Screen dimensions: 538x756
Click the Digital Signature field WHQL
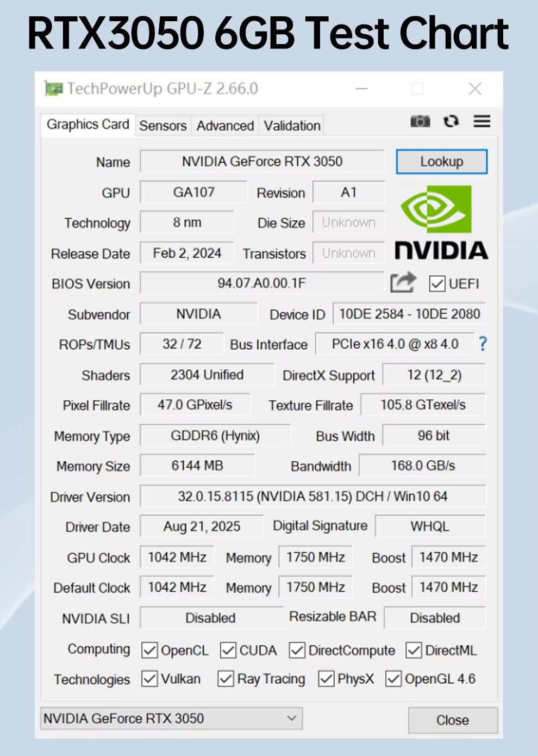[430, 526]
